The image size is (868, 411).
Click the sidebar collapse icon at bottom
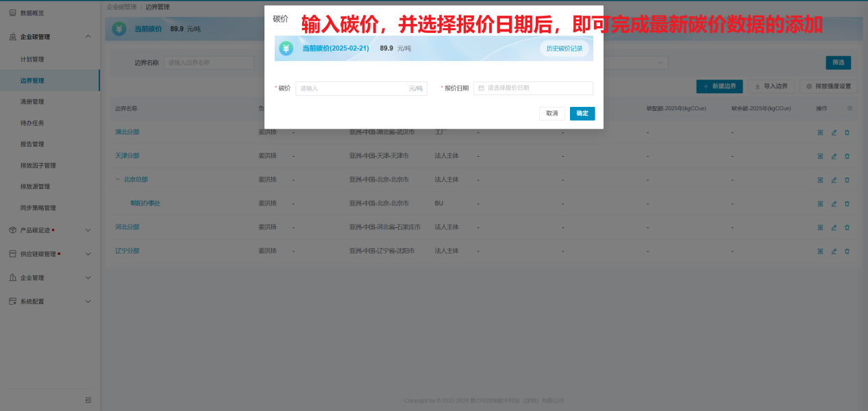(x=88, y=400)
